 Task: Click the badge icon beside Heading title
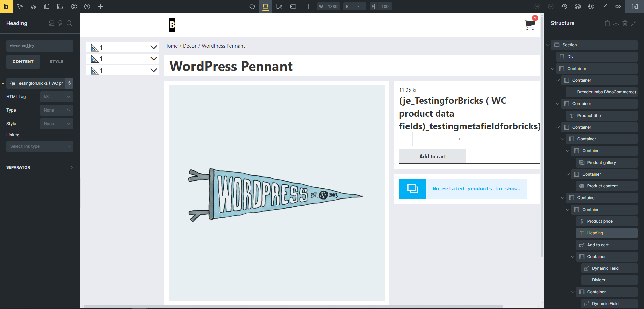60,23
